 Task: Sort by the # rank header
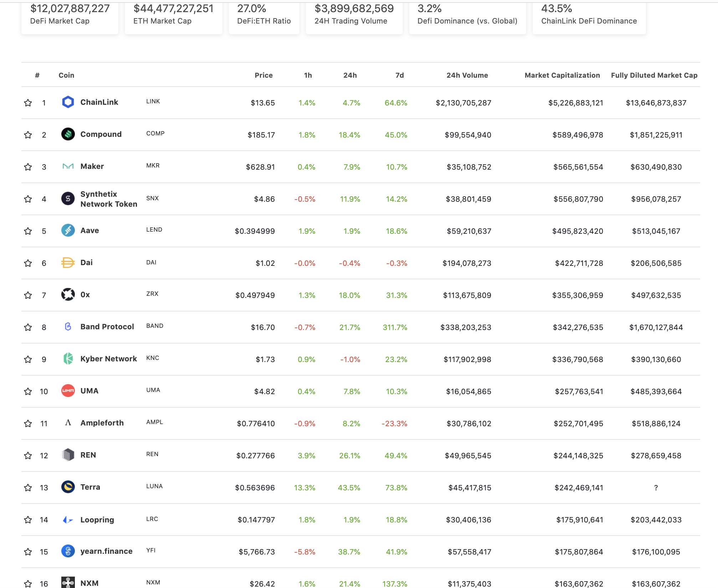(37, 75)
